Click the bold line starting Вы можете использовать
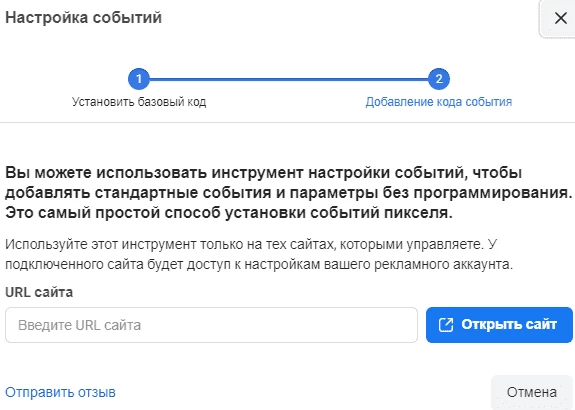Screen dimensions: 575x410 (263, 173)
